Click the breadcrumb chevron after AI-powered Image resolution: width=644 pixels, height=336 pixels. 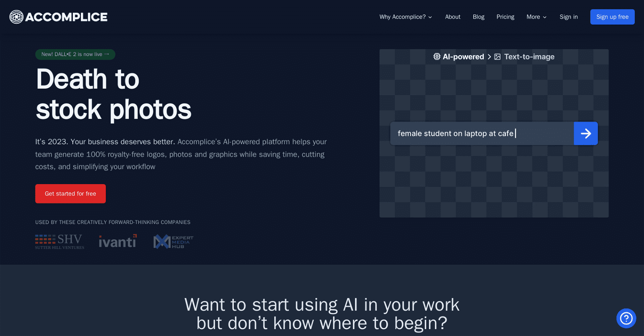coord(489,57)
